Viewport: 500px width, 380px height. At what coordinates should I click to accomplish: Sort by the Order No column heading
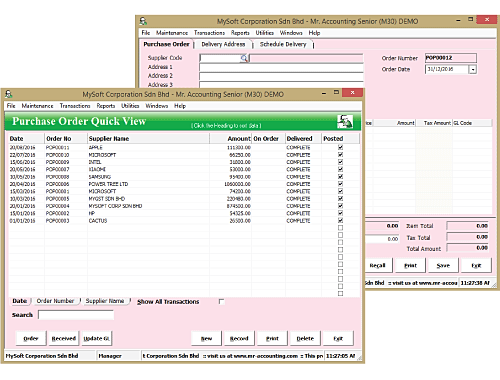[x=66, y=139]
